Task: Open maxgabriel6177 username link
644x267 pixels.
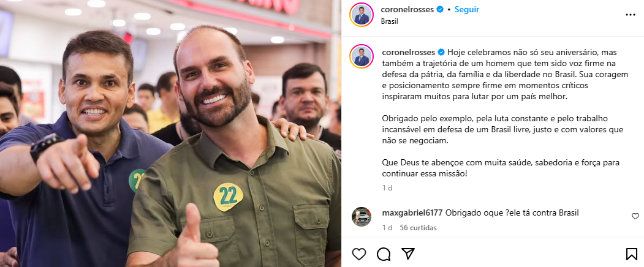Action: coord(412,212)
